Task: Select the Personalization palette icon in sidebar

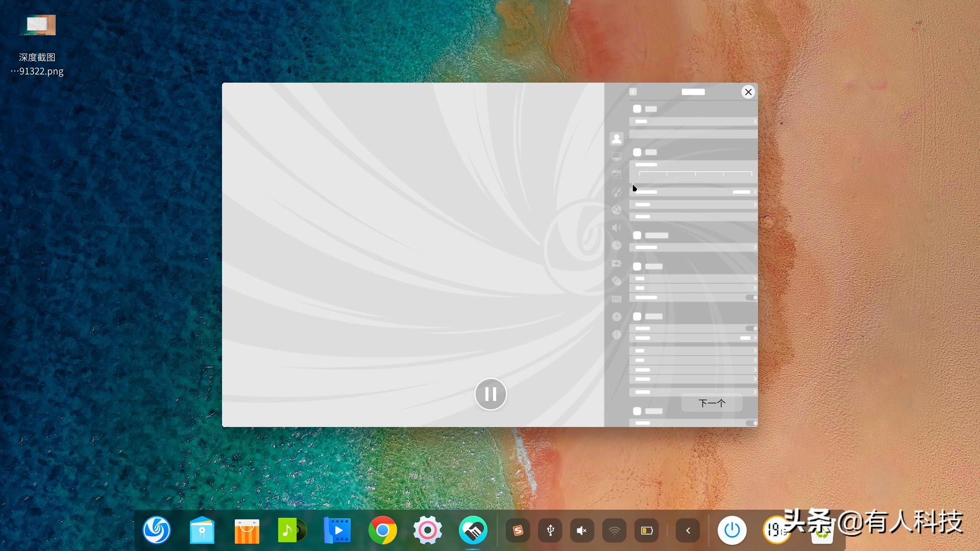Action: (617, 192)
